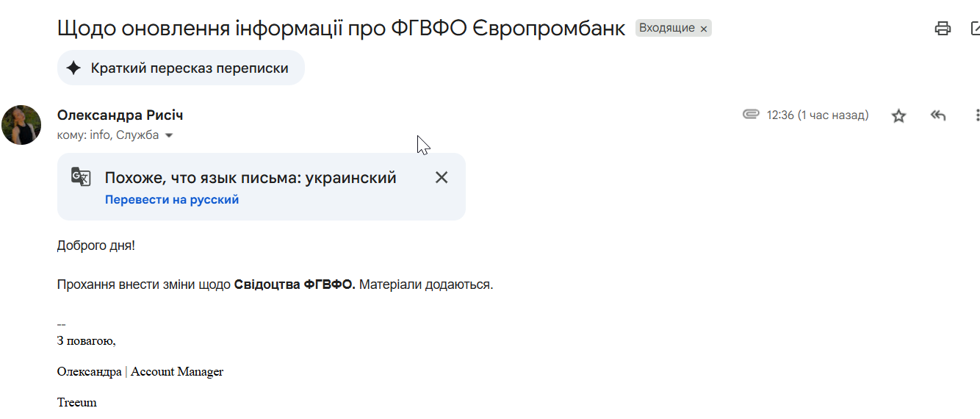The image size is (980, 419).
Task: Remove the Входящие label with its x
Action: point(704,29)
